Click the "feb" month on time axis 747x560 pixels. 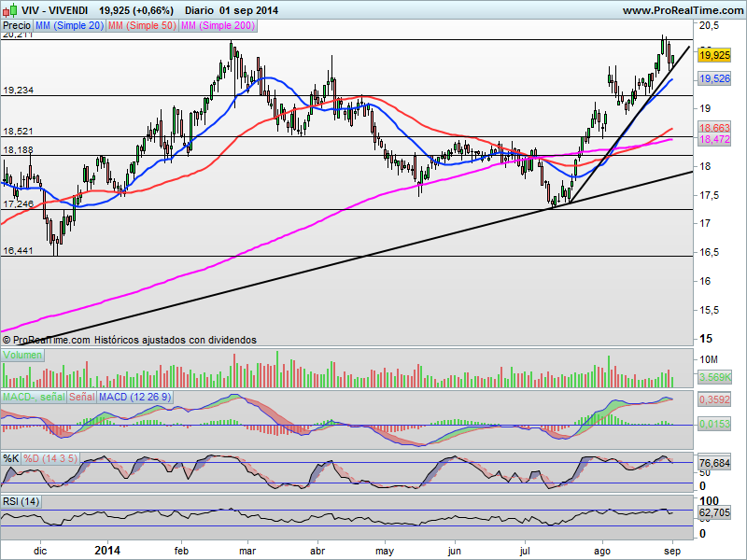tap(181, 551)
